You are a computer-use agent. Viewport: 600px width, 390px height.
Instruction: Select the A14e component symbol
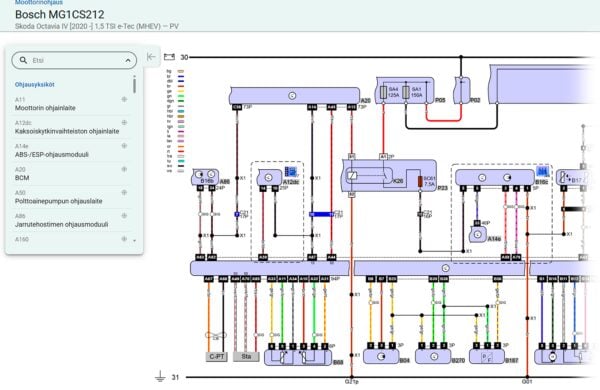click(478, 234)
